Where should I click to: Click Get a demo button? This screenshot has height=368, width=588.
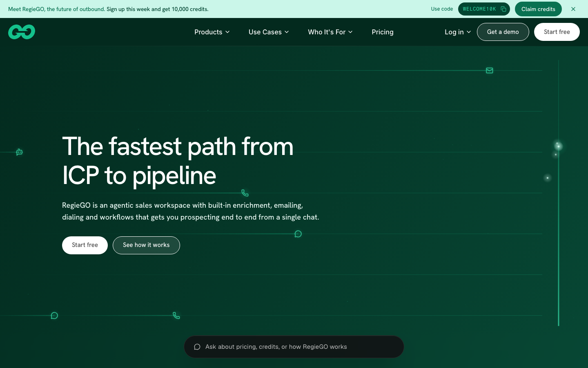point(503,32)
